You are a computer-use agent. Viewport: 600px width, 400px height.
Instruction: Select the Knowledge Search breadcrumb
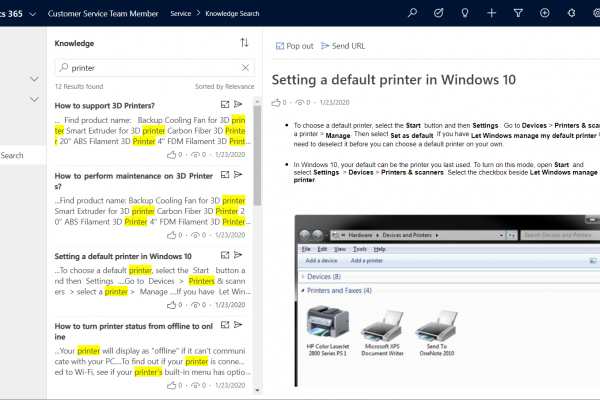point(232,13)
